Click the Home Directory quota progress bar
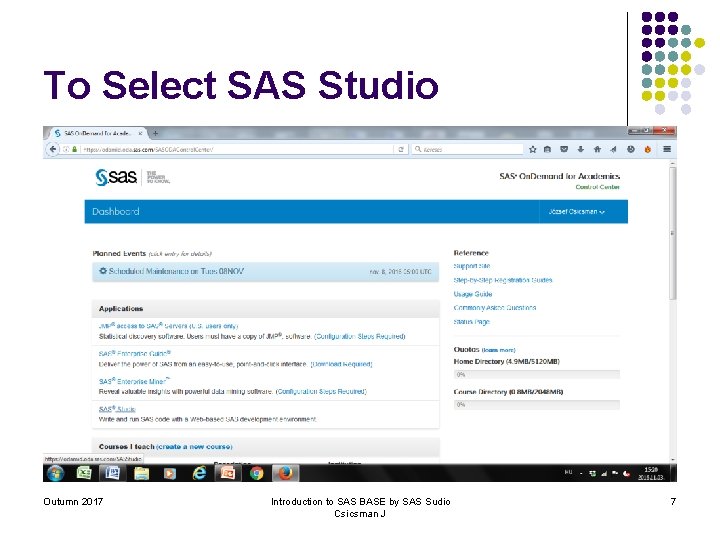 pyautogui.click(x=537, y=375)
